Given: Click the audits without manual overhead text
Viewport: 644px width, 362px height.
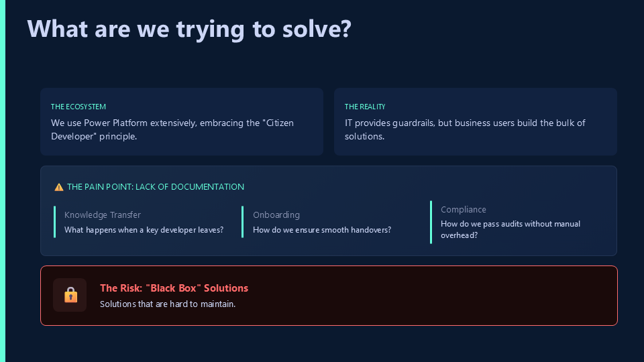Looking at the screenshot, I should click(511, 229).
